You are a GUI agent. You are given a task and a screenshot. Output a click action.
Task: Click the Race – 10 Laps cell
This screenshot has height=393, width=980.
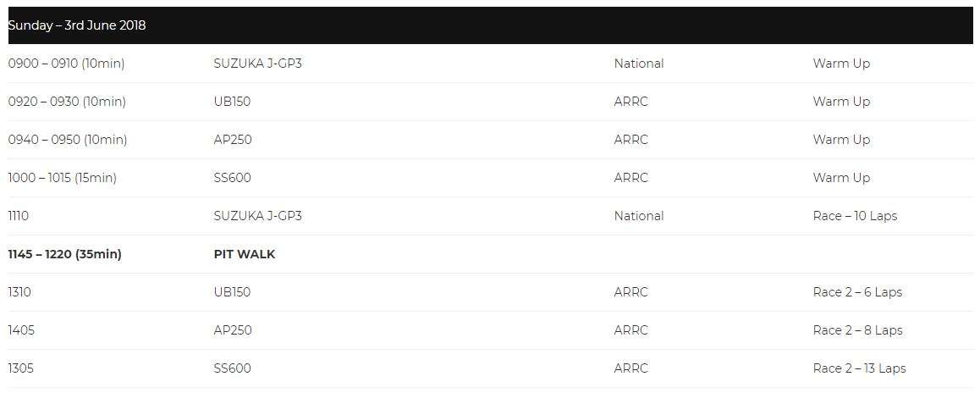(855, 216)
